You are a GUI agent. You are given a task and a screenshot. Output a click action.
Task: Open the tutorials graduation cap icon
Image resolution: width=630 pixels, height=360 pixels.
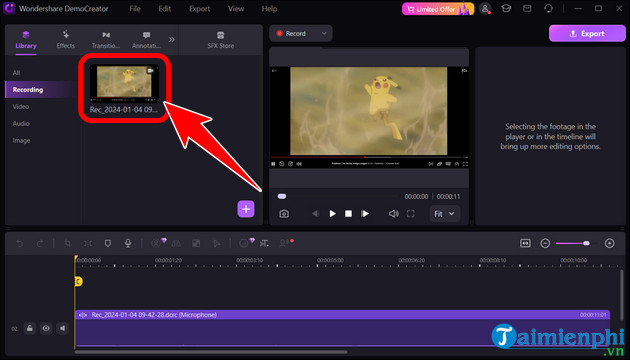tap(506, 8)
